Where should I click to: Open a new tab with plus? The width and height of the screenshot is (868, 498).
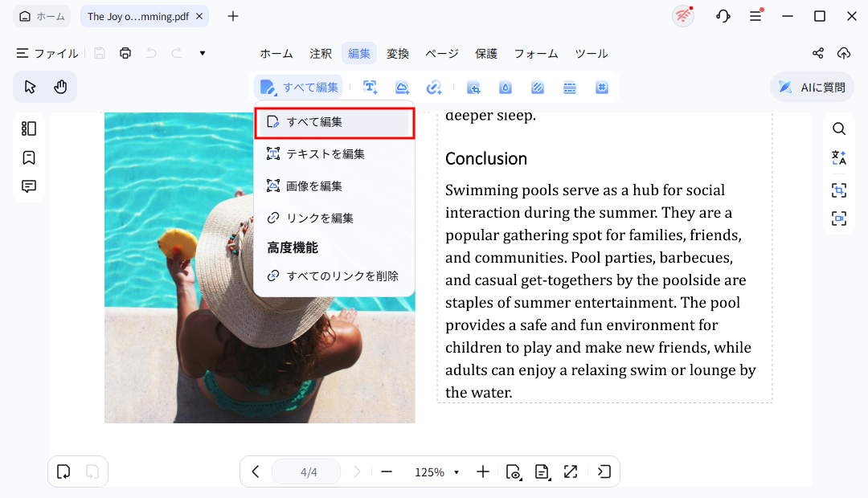tap(233, 17)
